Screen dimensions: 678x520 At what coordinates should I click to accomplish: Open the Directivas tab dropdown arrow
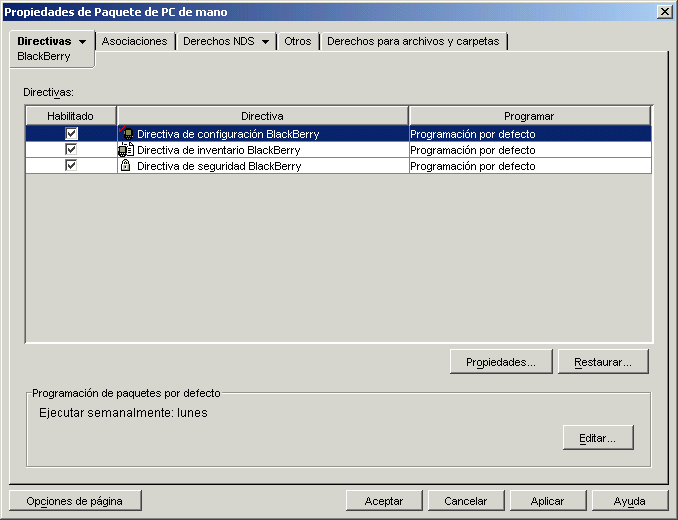82,42
